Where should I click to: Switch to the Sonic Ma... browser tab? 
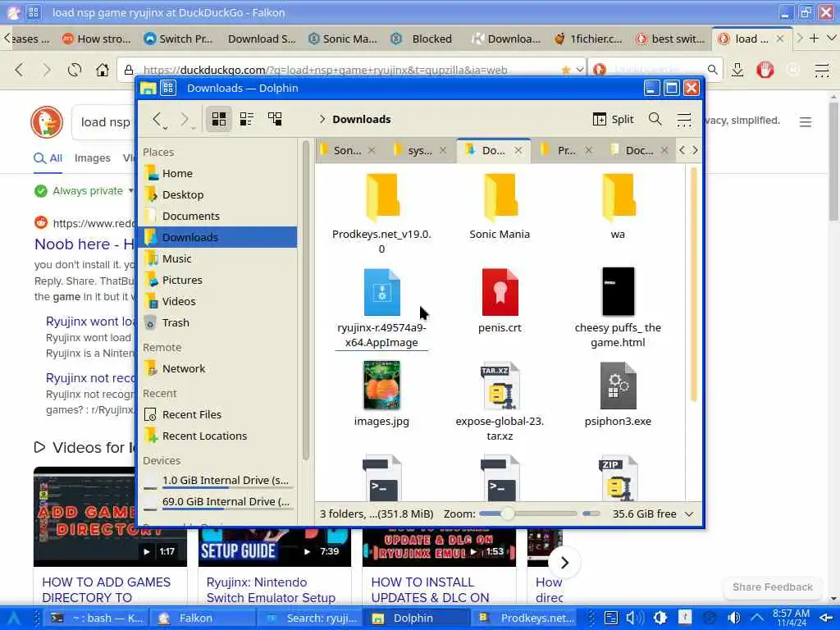343,39
